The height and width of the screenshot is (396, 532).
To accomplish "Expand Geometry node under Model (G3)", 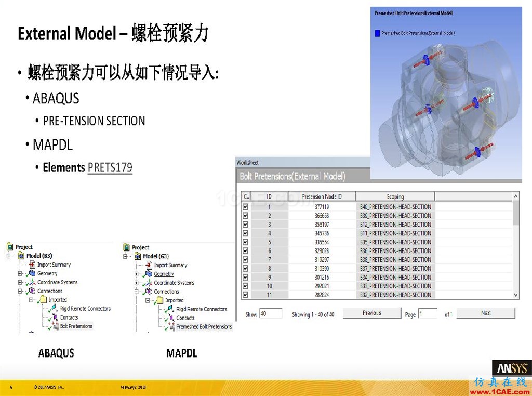I will click(137, 274).
